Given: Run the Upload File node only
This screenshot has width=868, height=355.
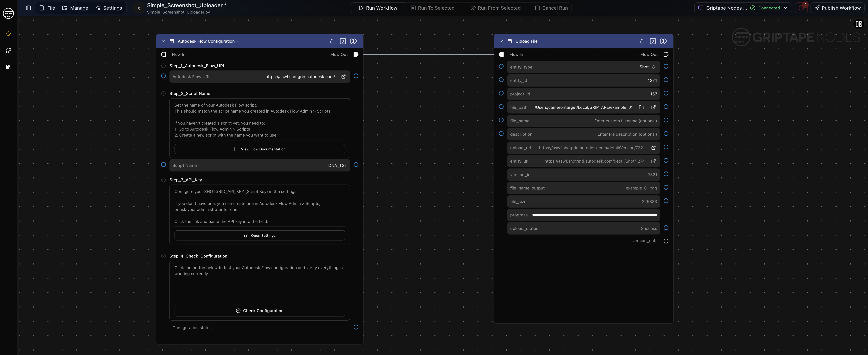Looking at the screenshot, I should (653, 41).
